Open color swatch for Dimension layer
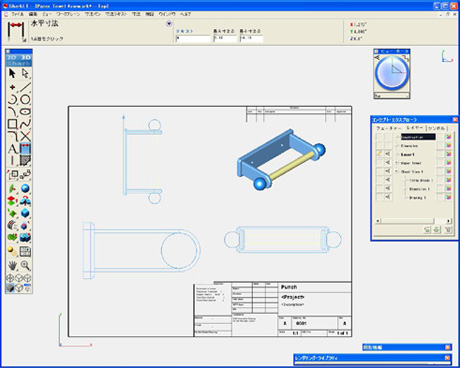This screenshot has height=368, width=460. [449, 145]
